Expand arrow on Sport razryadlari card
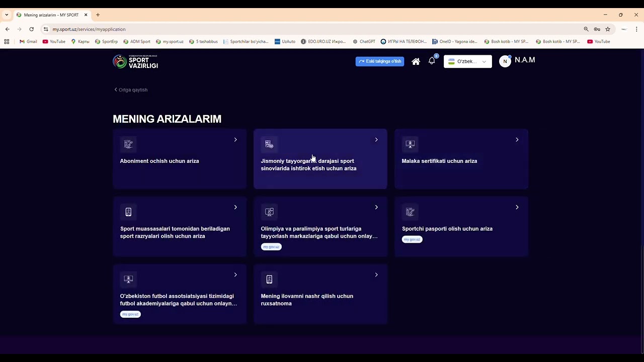 [x=235, y=207]
